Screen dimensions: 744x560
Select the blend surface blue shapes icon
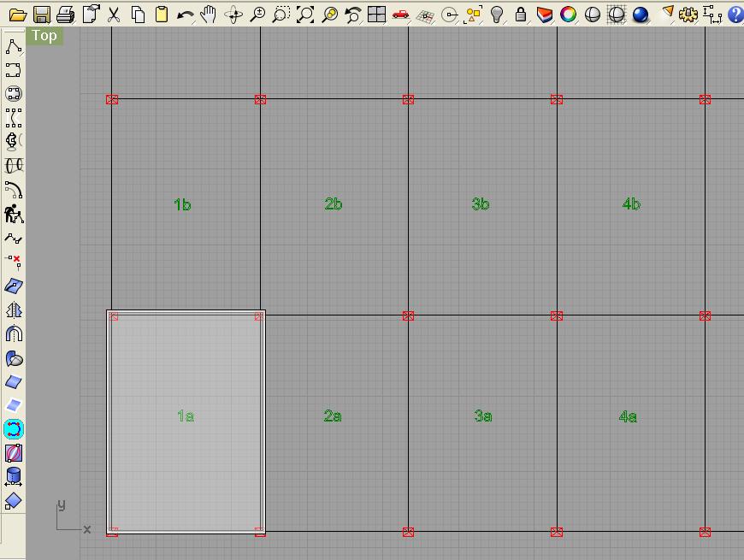pos(14,358)
